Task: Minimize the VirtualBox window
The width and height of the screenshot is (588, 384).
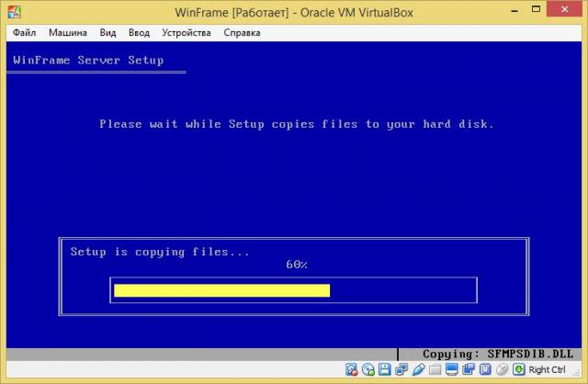Action: [514, 11]
